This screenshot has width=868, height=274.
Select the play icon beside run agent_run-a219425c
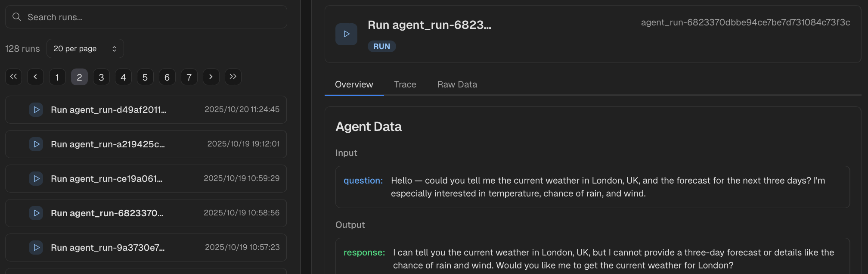[x=36, y=144]
